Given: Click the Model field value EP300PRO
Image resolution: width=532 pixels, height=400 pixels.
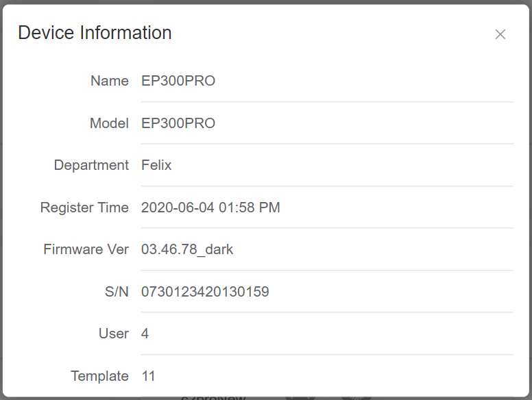Looking at the screenshot, I should [x=178, y=123].
